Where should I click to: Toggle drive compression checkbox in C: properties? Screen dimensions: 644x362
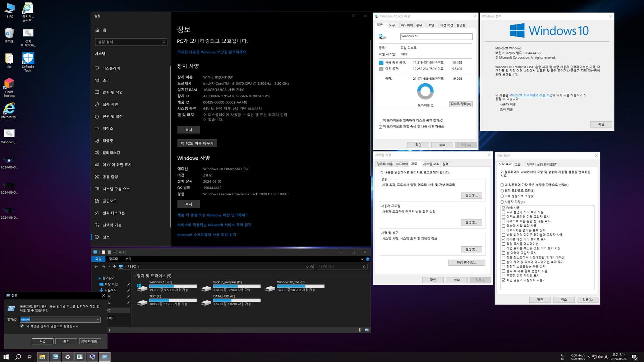click(381, 121)
